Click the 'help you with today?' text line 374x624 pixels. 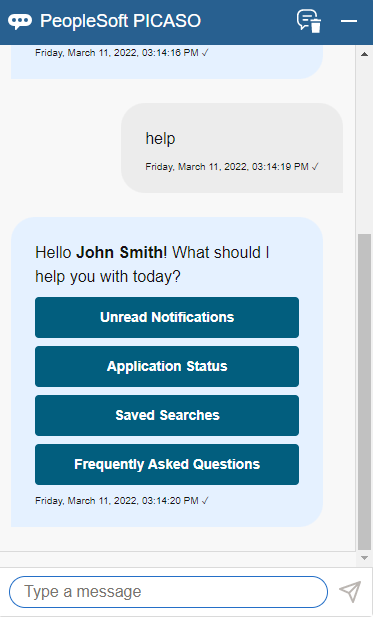click(x=108, y=277)
